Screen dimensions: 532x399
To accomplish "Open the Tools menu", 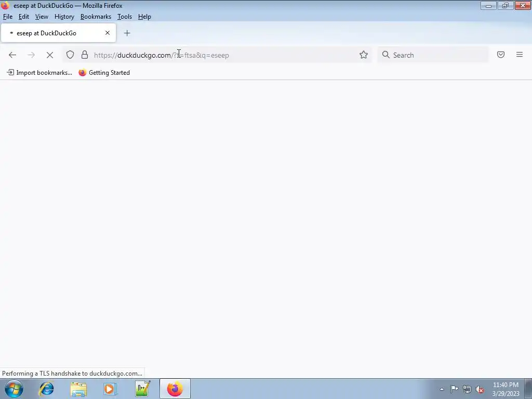I will [125, 17].
